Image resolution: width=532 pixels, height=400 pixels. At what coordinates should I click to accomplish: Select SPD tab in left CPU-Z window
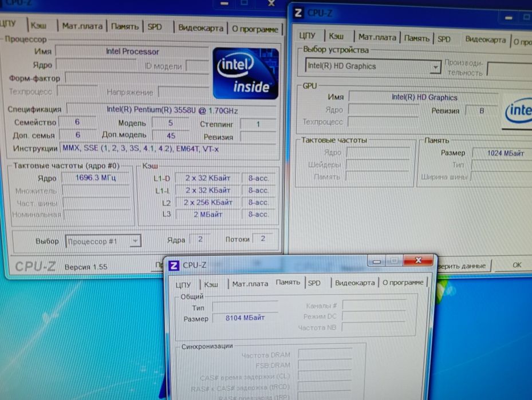click(155, 27)
